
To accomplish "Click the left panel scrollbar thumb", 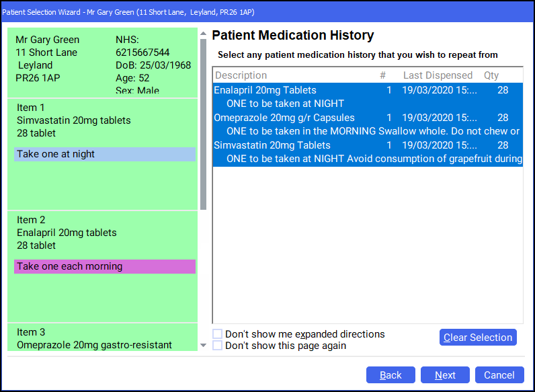I will (x=203, y=121).
